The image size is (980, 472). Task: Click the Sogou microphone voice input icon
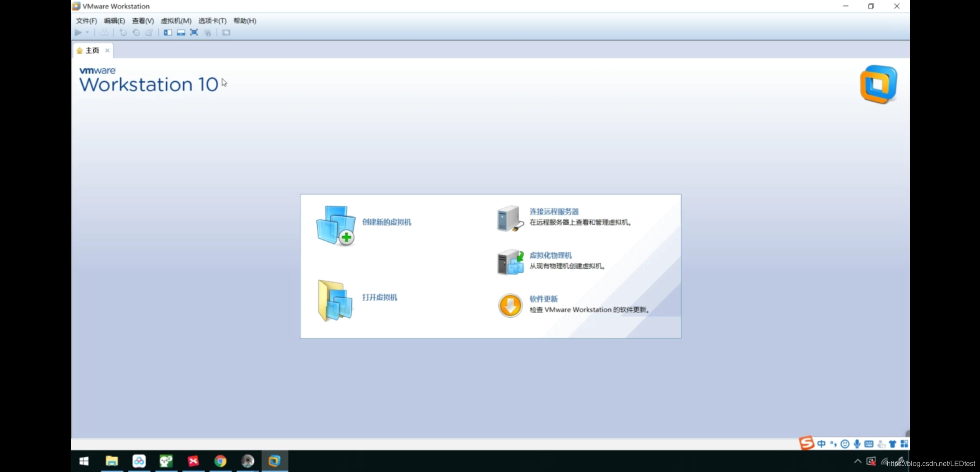point(857,444)
